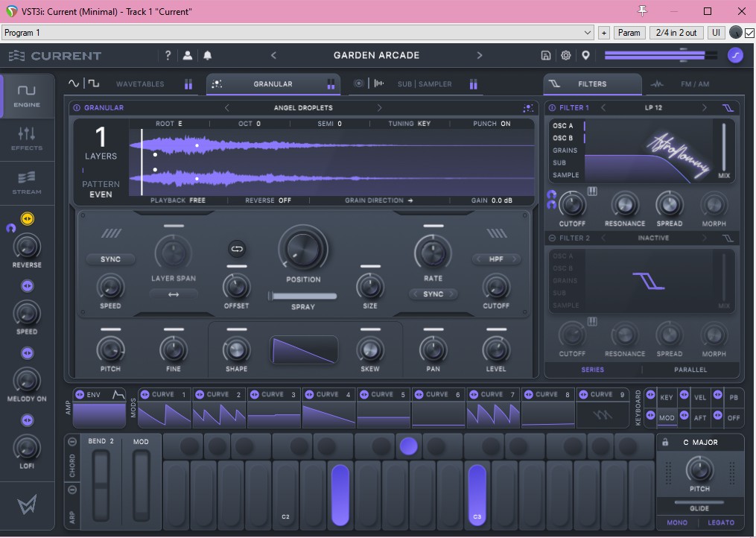This screenshot has width=756, height=538.
Task: Click the loop icon above Offset
Action: (x=237, y=249)
